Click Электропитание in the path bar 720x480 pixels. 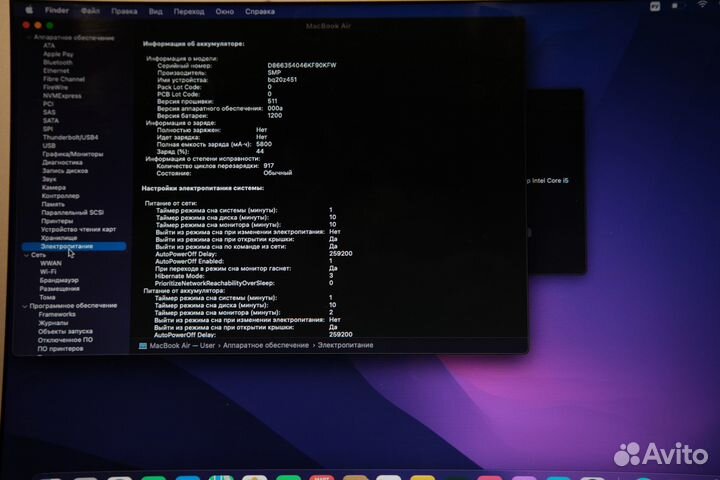(345, 345)
